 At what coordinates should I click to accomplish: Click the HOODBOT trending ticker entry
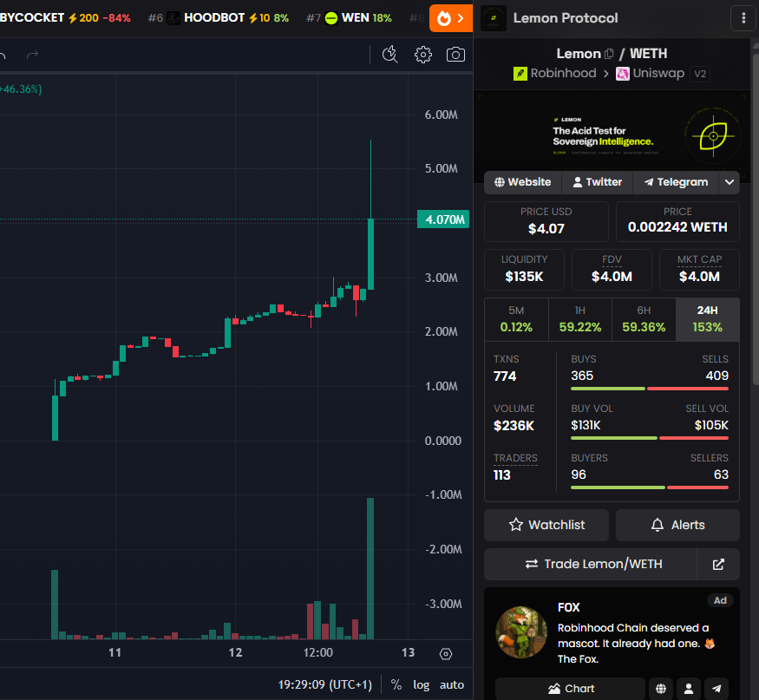point(219,18)
